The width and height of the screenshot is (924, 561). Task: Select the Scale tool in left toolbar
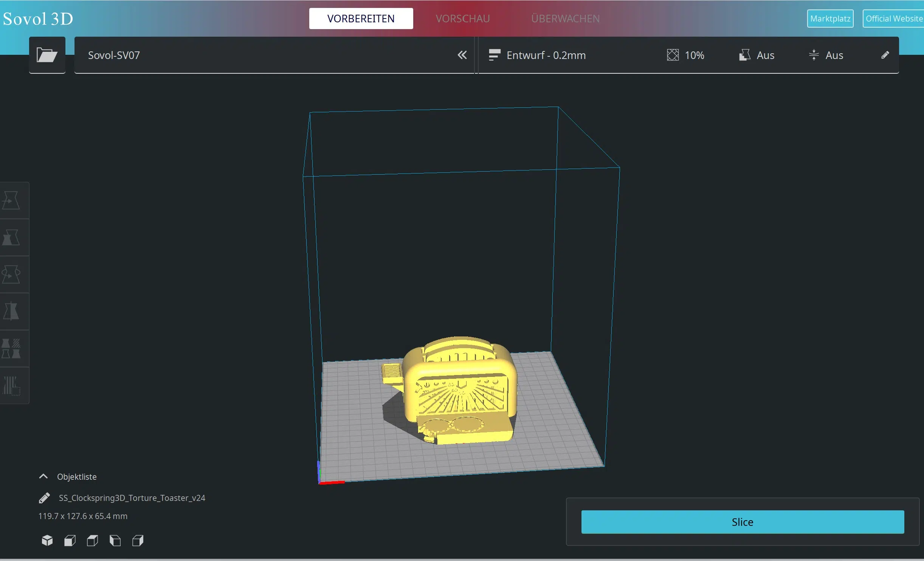click(11, 237)
